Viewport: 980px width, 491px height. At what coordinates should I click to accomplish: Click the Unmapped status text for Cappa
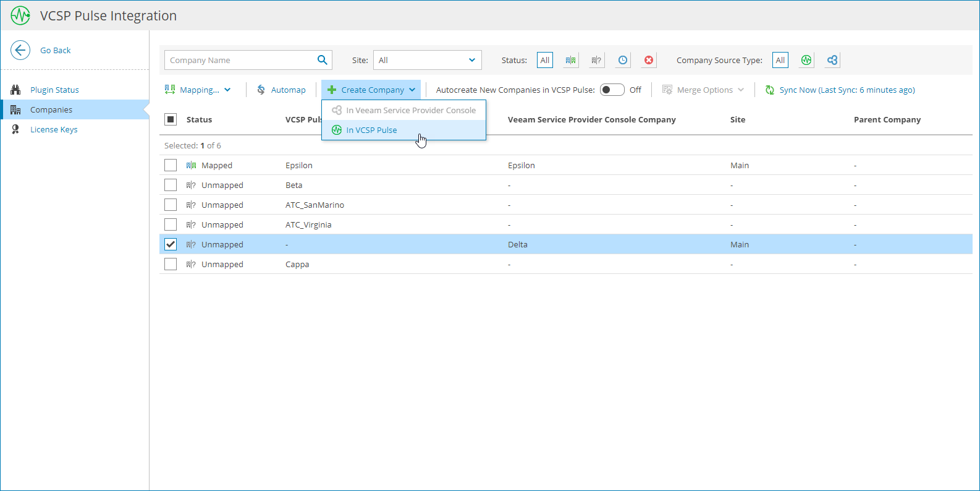222,264
